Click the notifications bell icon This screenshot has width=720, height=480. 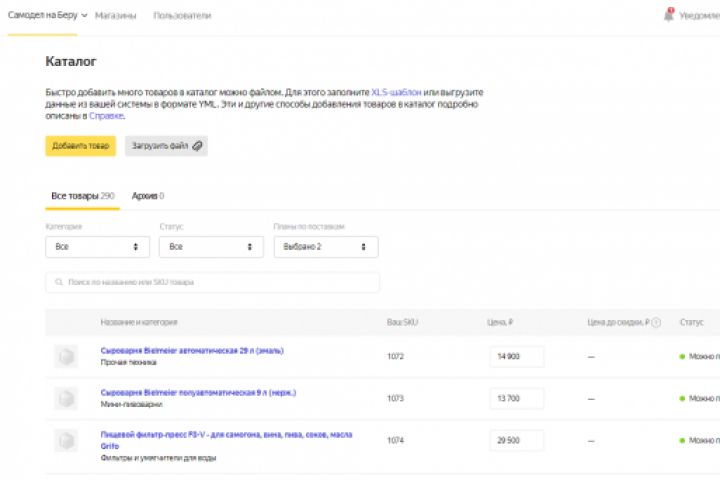click(x=668, y=15)
